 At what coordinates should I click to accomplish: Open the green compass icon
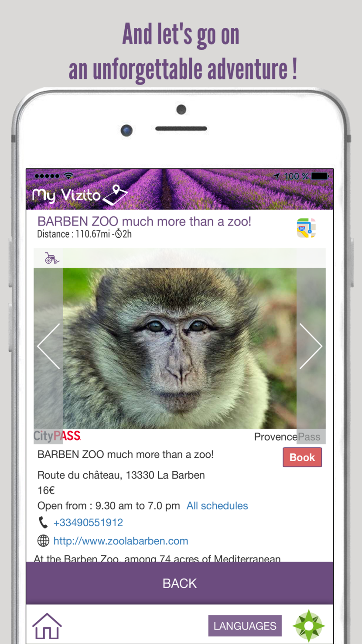click(x=309, y=626)
